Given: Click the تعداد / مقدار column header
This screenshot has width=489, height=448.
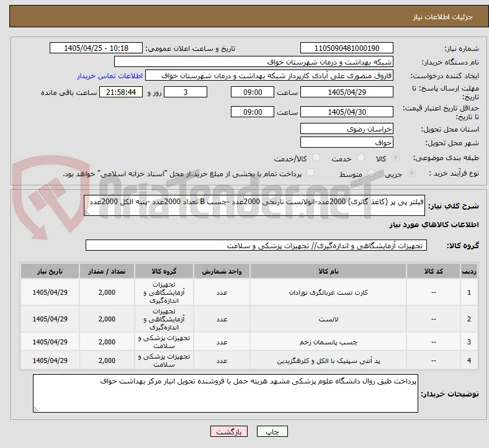Looking at the screenshot, I should pyautogui.click(x=107, y=271).
